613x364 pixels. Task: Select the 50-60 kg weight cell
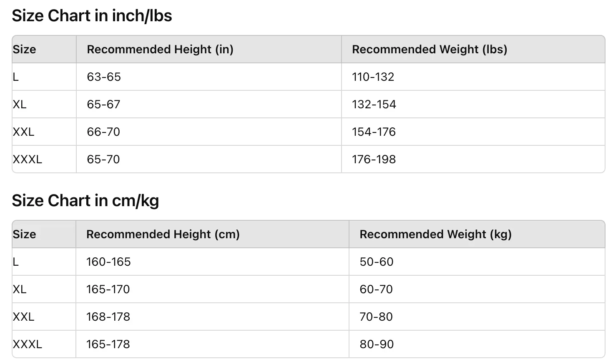pos(377,262)
